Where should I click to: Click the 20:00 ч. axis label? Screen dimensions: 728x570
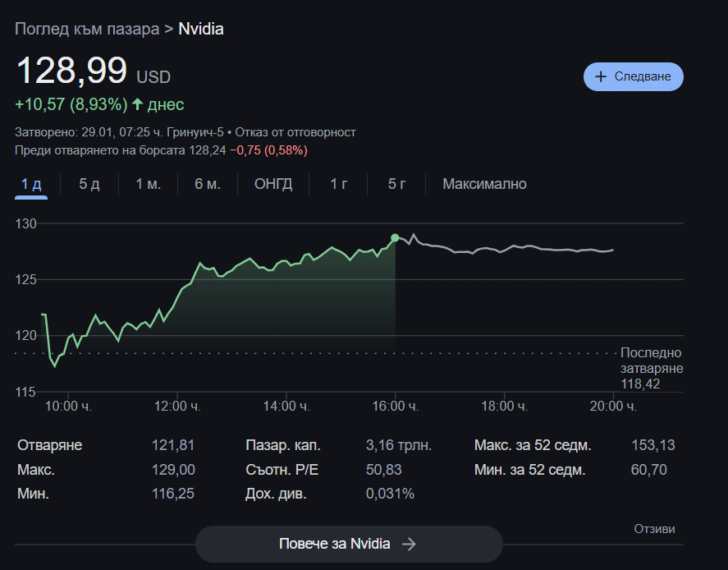coord(613,407)
